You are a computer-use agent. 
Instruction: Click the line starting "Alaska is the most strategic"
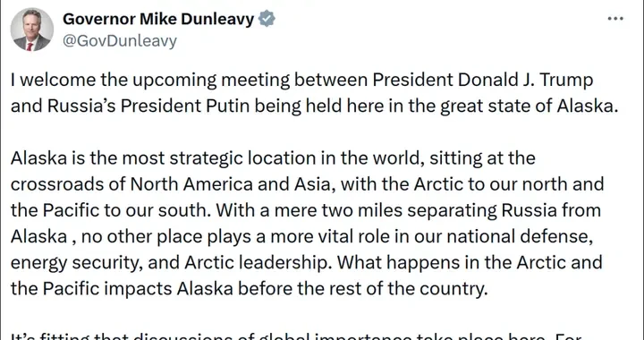coord(273,158)
